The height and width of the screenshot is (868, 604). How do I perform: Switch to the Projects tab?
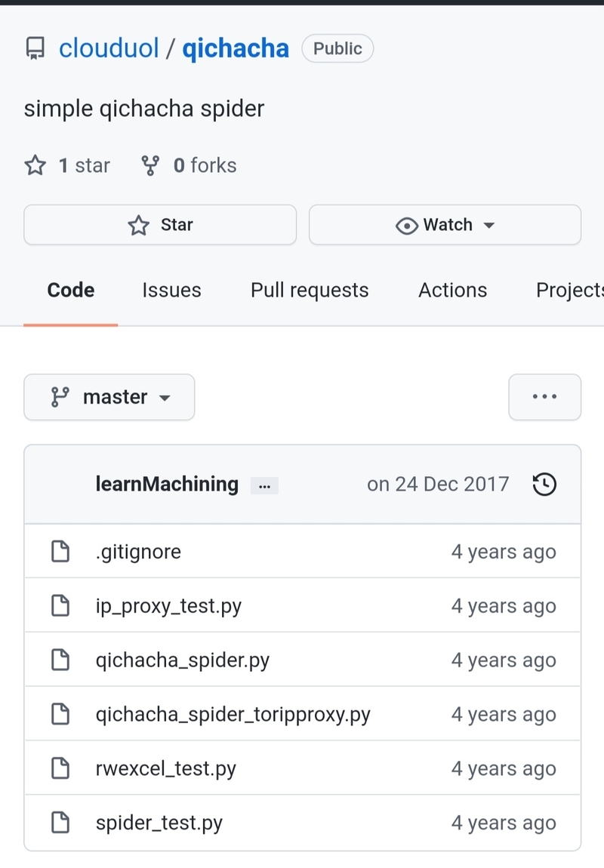[570, 290]
